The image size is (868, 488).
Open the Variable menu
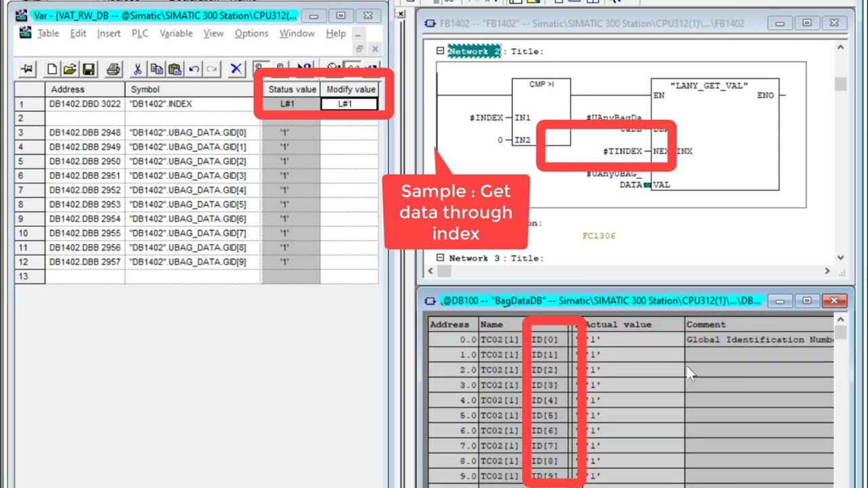tap(176, 33)
